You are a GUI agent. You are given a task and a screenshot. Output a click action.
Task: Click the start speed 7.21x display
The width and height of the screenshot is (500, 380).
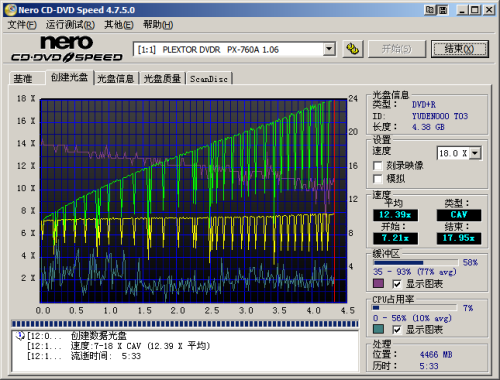click(395, 238)
